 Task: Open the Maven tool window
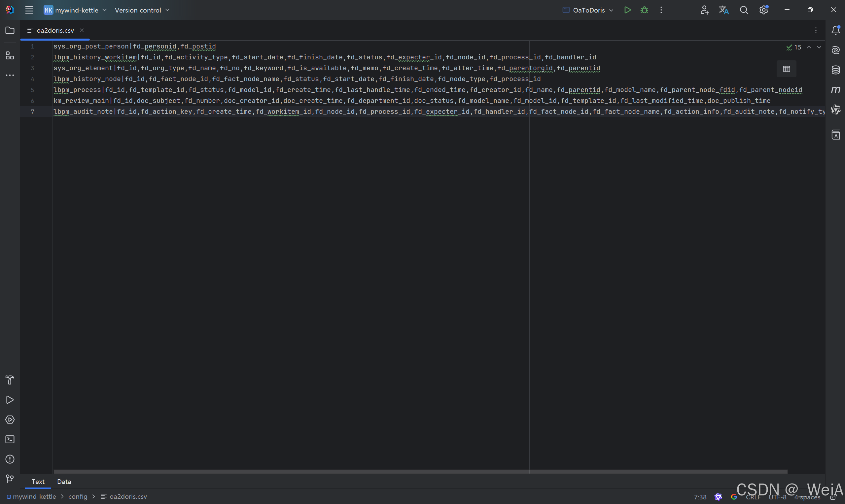click(835, 90)
